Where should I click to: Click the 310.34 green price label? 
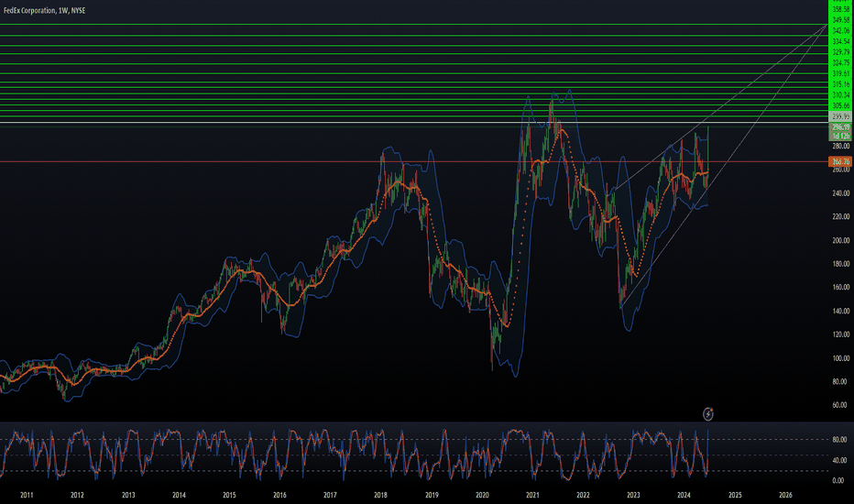coord(841,94)
